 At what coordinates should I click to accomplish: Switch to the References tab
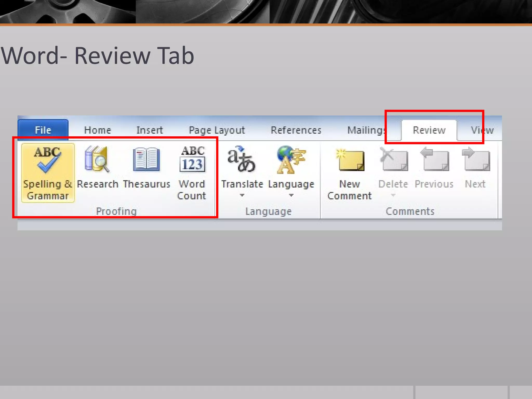pos(296,130)
